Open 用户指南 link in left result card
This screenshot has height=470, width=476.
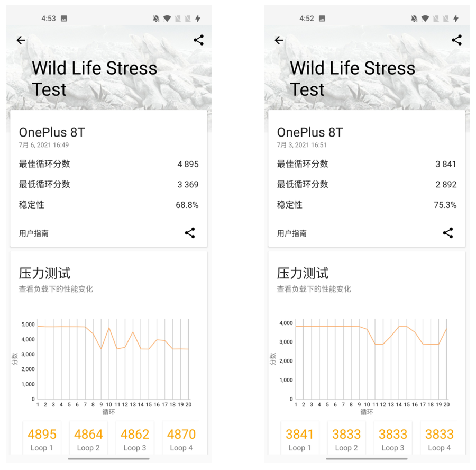point(34,233)
